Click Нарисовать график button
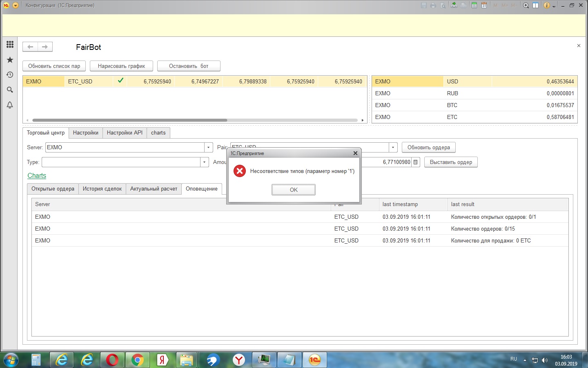Image resolution: width=588 pixels, height=368 pixels. click(121, 66)
